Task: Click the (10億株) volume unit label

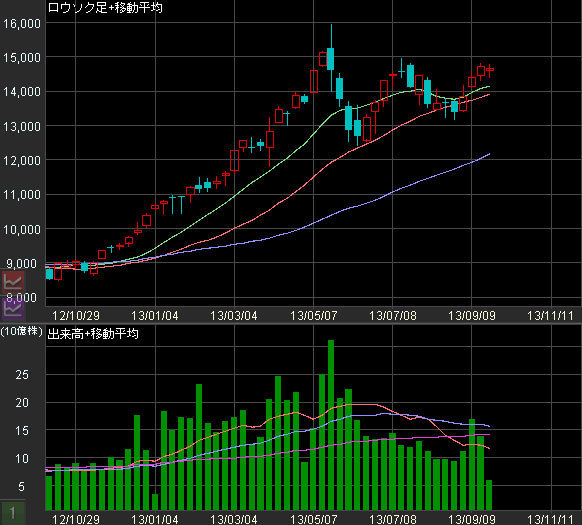Action: (x=22, y=331)
